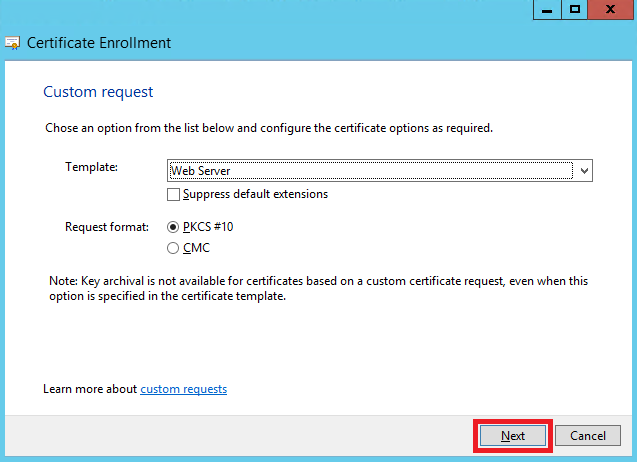Select the PKCS #10 radio button

pos(173,227)
